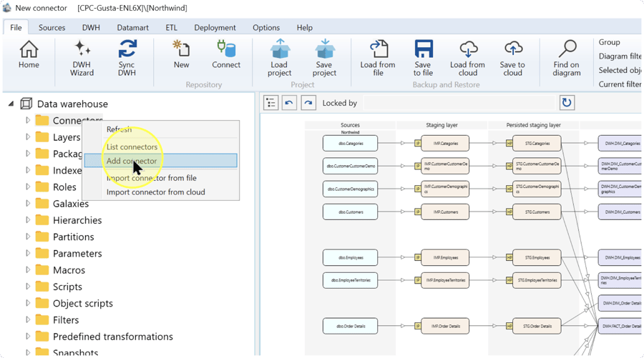The height and width of the screenshot is (358, 644).
Task: Click the Roles folder icon
Action: (x=42, y=187)
